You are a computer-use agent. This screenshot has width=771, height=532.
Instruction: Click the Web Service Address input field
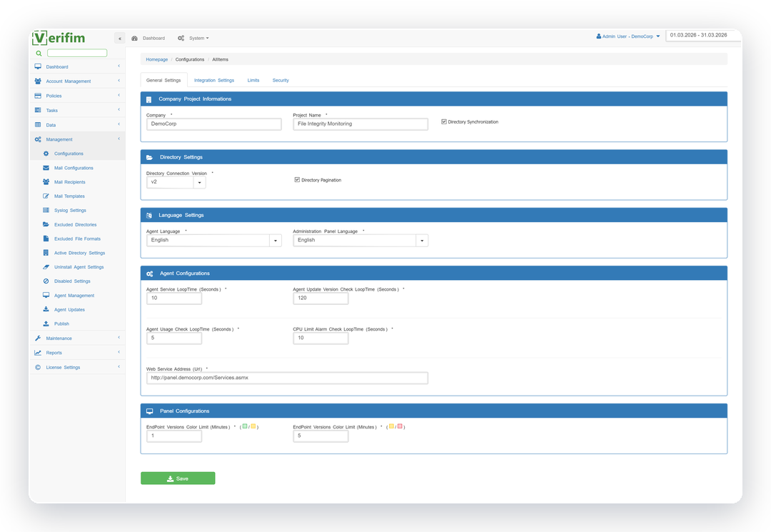coord(287,378)
